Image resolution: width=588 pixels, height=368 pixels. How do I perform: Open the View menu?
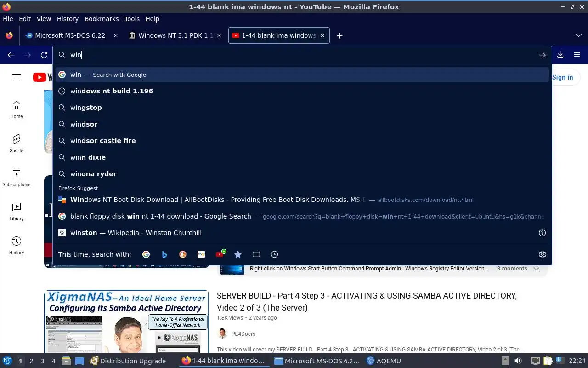(44, 19)
